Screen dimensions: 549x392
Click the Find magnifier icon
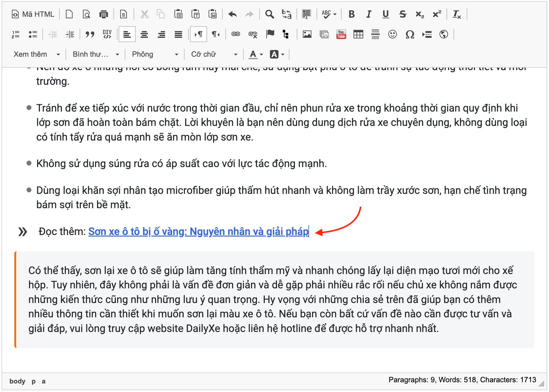click(x=269, y=14)
